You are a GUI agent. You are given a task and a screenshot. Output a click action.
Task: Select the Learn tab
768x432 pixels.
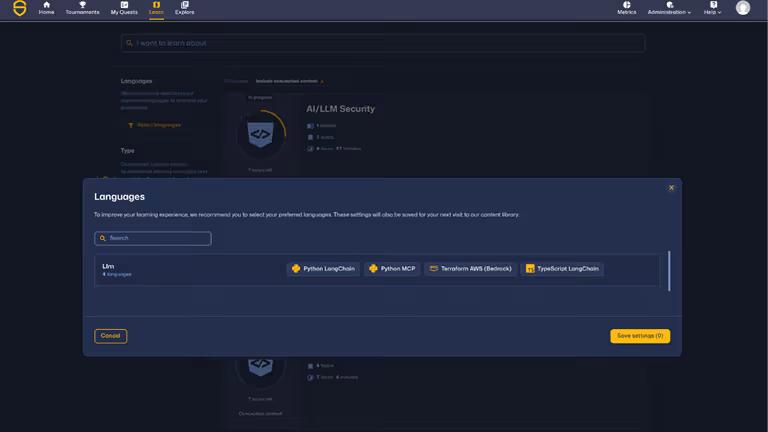(156, 8)
